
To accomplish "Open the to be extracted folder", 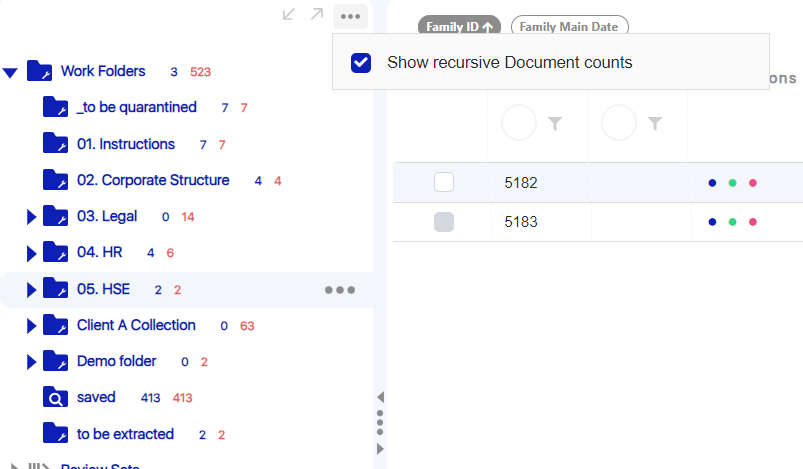I will click(x=125, y=434).
